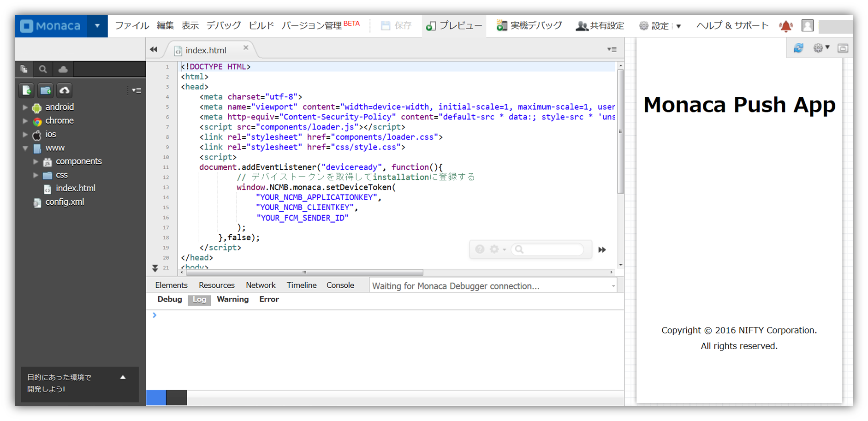The image size is (868, 421).
Task: Open the ビルド menu
Action: coord(261,26)
